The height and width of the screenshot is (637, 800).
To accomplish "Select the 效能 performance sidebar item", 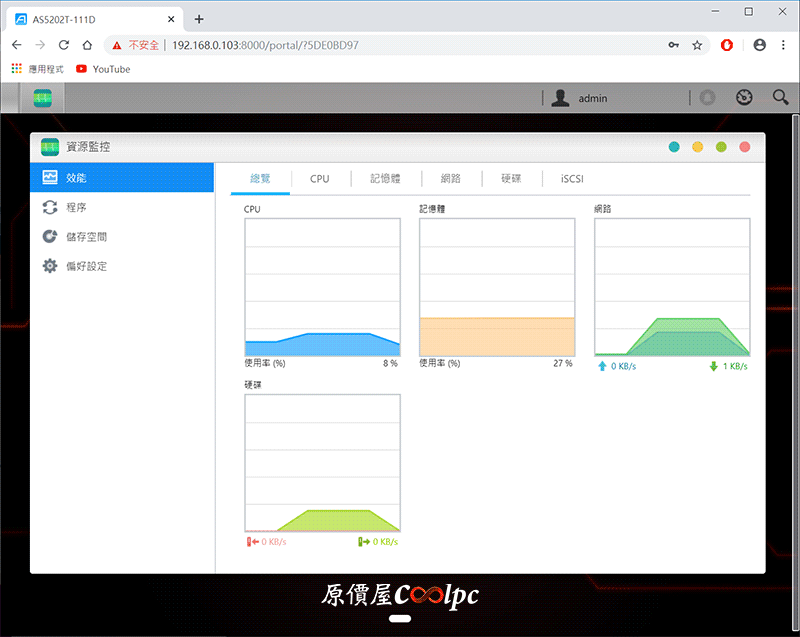I will [122, 177].
